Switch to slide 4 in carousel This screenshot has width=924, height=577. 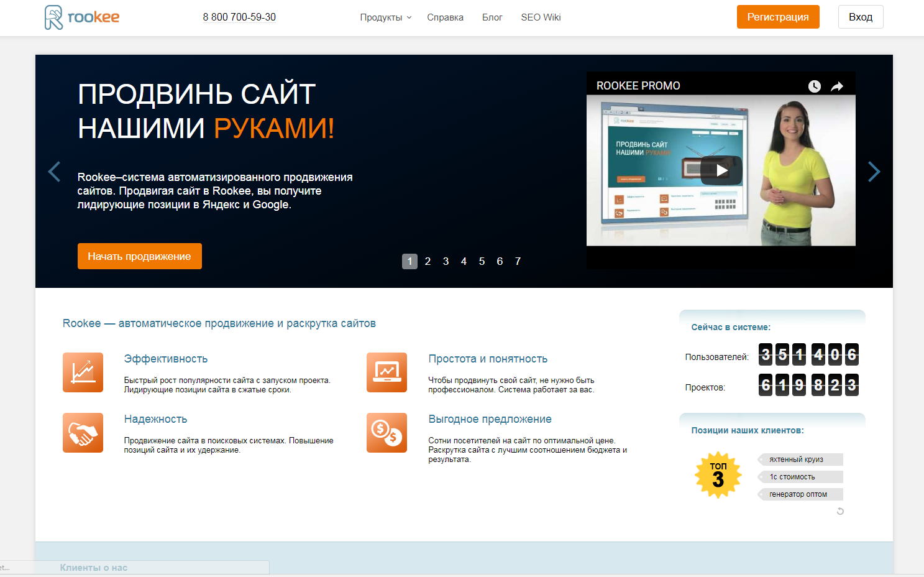pyautogui.click(x=464, y=262)
